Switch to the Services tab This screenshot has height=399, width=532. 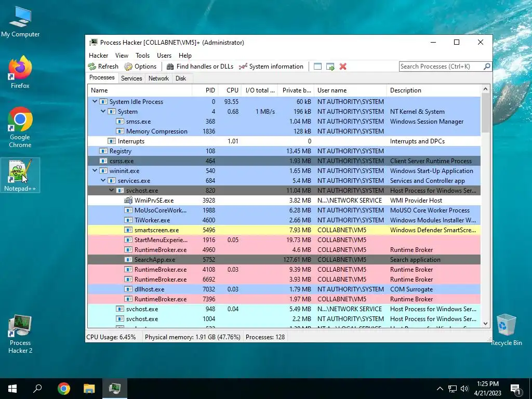click(x=131, y=78)
